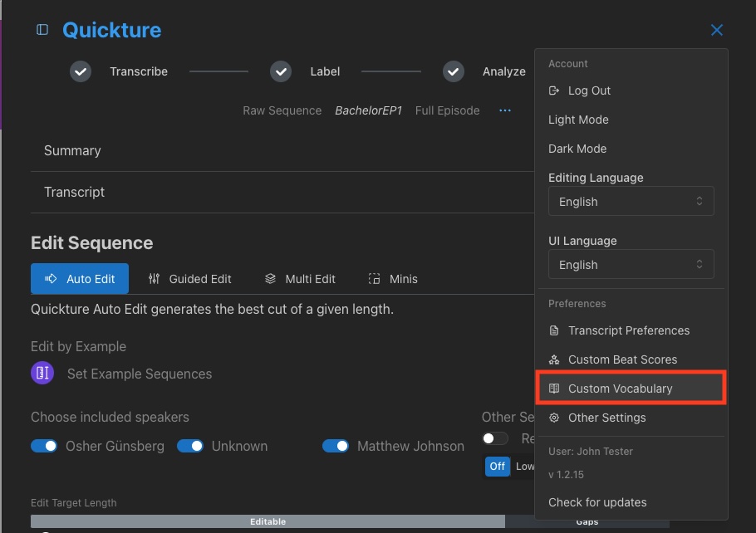The width and height of the screenshot is (756, 533).
Task: Click the Edit Target Length label
Action: point(74,502)
